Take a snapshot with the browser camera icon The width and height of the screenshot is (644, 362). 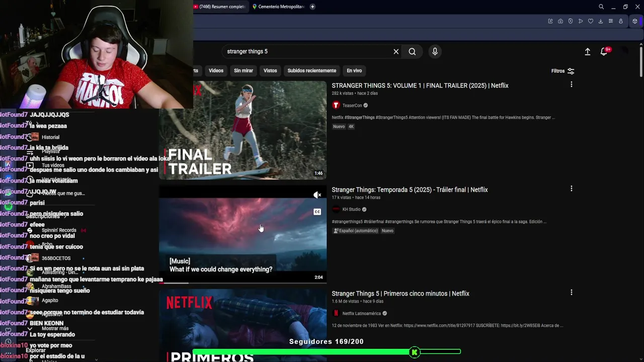click(x=560, y=21)
